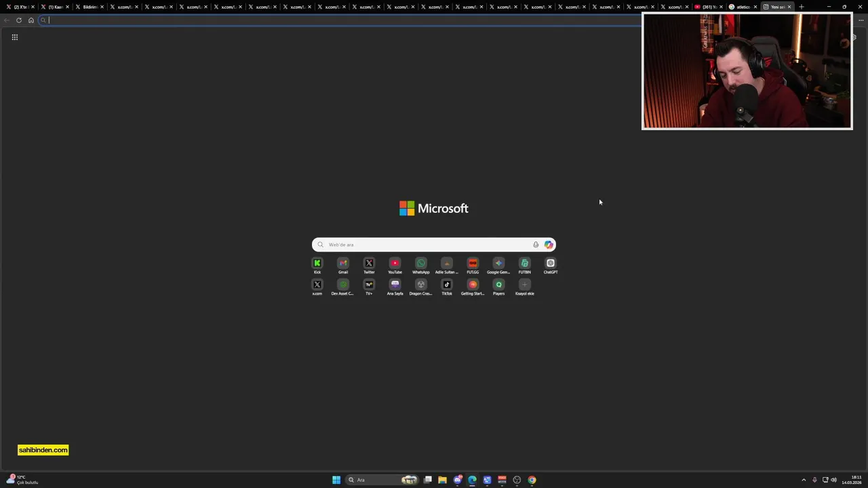The image size is (868, 488).
Task: Add a shortcut with Kısayol ekle
Action: coord(525,287)
